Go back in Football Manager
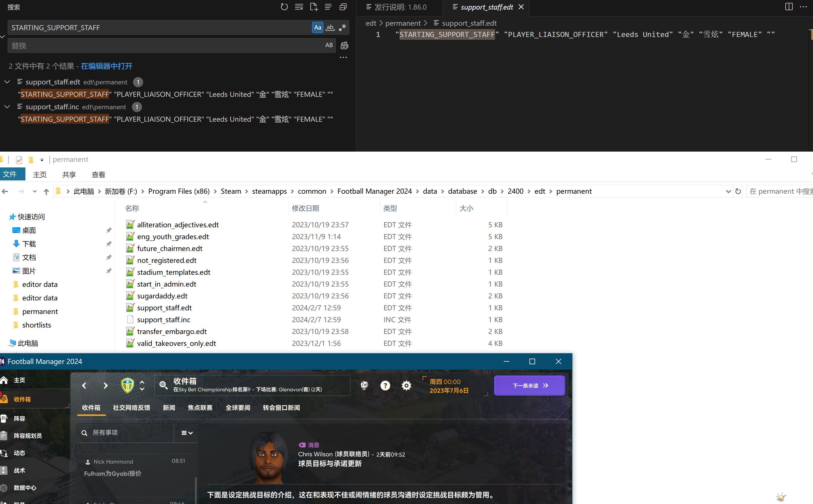The height and width of the screenshot is (504, 813). [x=84, y=386]
